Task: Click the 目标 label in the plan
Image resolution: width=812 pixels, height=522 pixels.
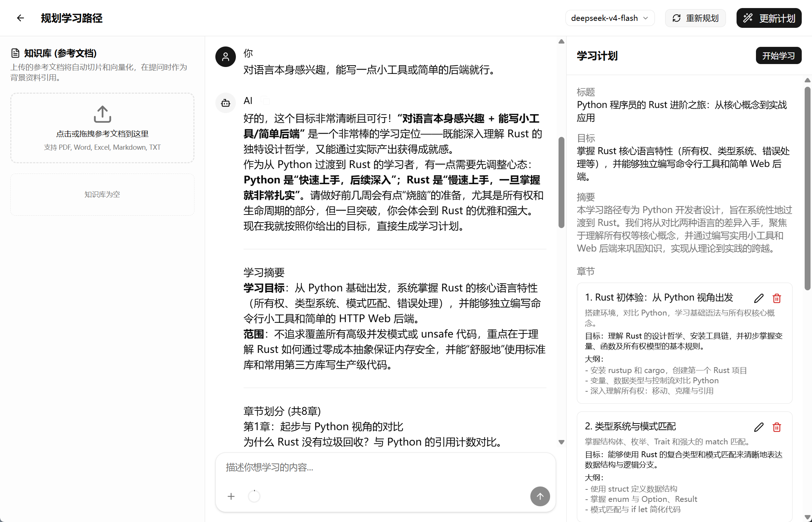Action: pos(586,138)
